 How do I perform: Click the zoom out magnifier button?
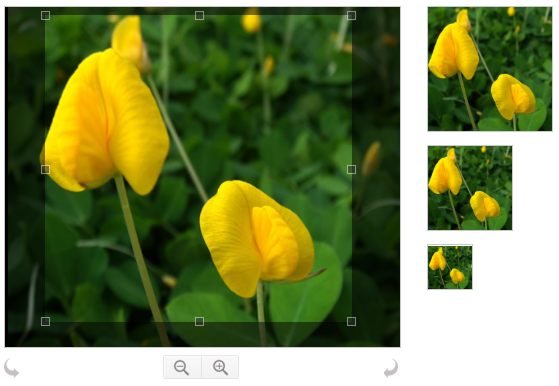click(x=182, y=367)
